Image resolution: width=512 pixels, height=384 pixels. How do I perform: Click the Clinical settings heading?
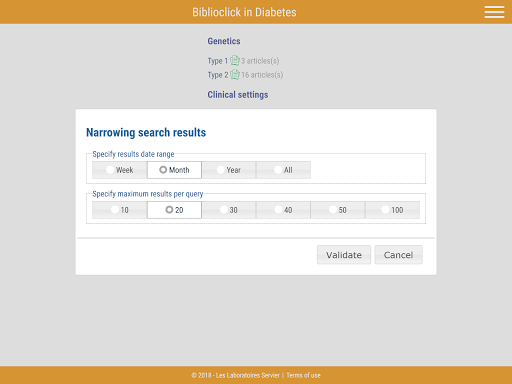[238, 95]
